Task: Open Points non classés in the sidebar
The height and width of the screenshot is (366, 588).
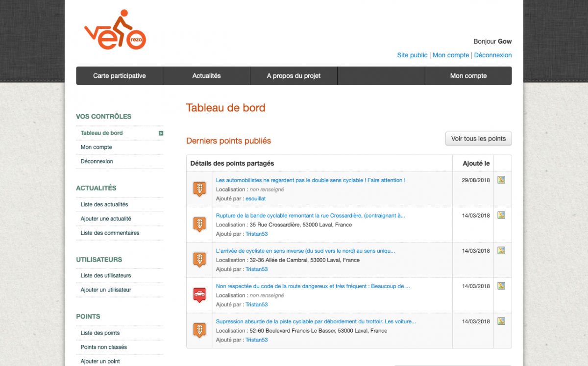Action: tap(104, 347)
